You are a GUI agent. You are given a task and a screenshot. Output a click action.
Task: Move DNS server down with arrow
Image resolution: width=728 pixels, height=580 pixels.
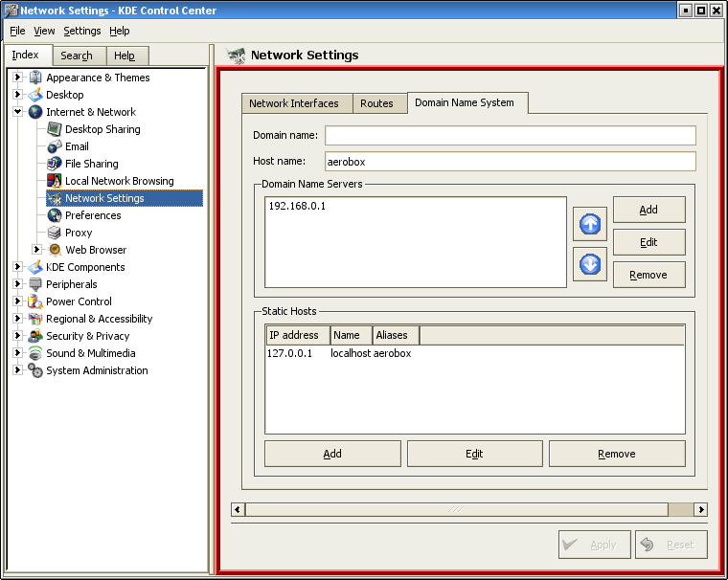point(590,264)
